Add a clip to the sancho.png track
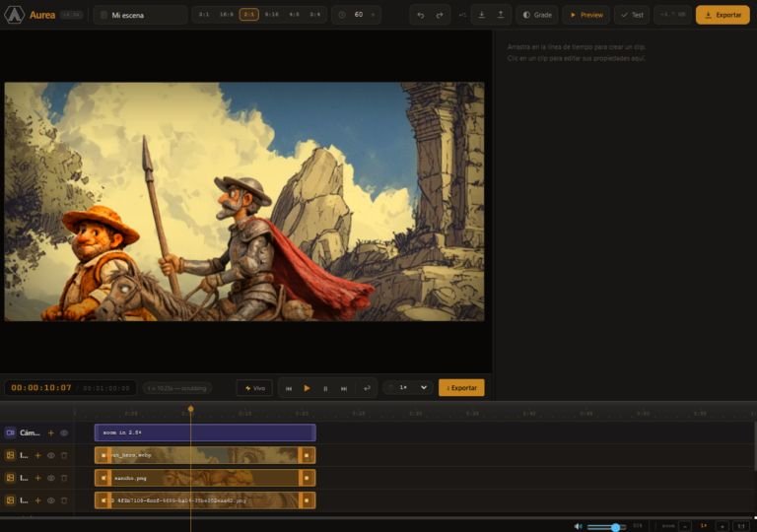The image size is (757, 532). pos(37,478)
